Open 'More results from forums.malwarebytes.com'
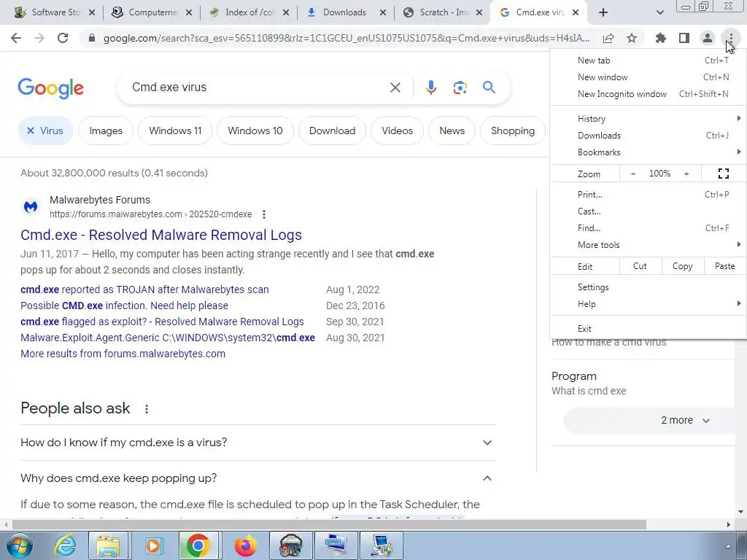Screen dimensions: 747x560 click(123, 354)
